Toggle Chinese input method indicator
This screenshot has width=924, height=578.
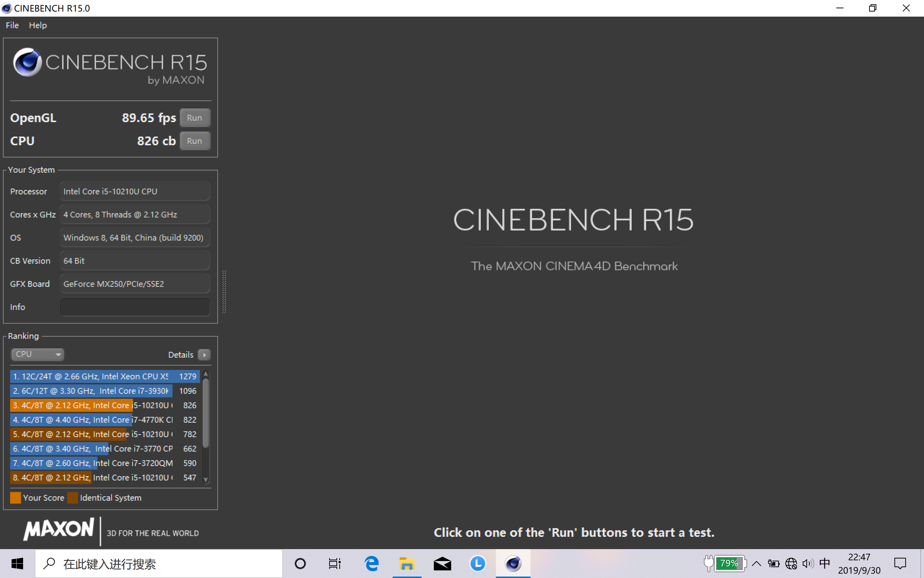pyautogui.click(x=825, y=563)
